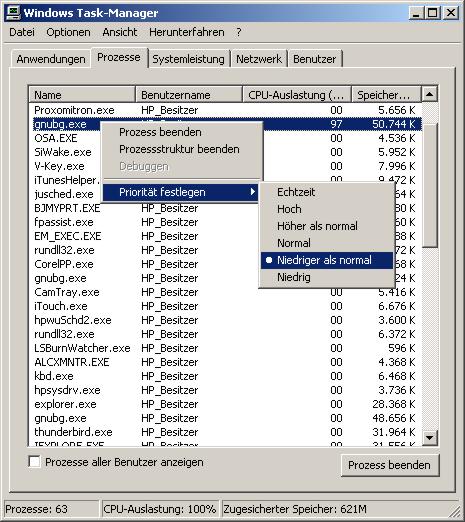Select the Prozesse tab
465x522 pixels.
pyautogui.click(x=119, y=57)
